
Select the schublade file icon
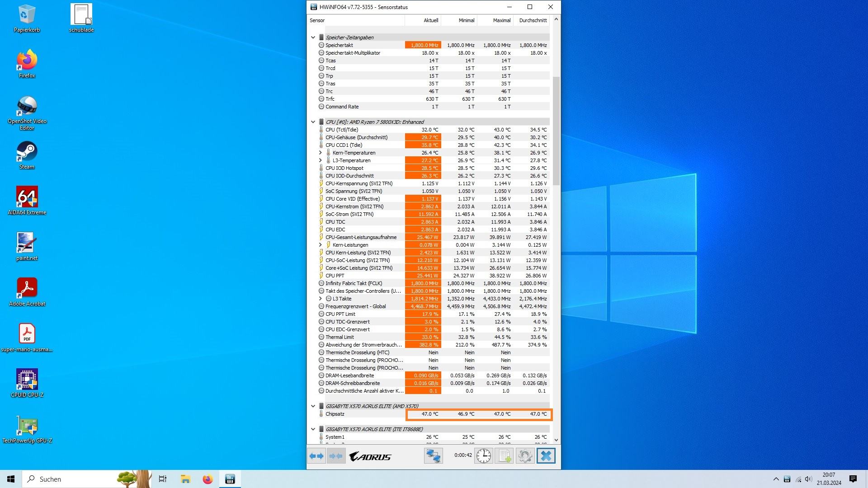click(81, 19)
